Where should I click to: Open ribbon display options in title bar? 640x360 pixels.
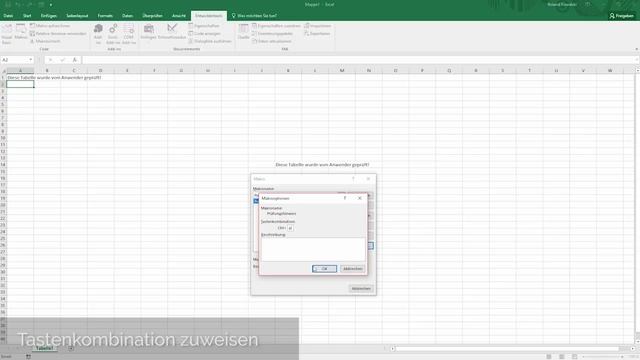[588, 4]
